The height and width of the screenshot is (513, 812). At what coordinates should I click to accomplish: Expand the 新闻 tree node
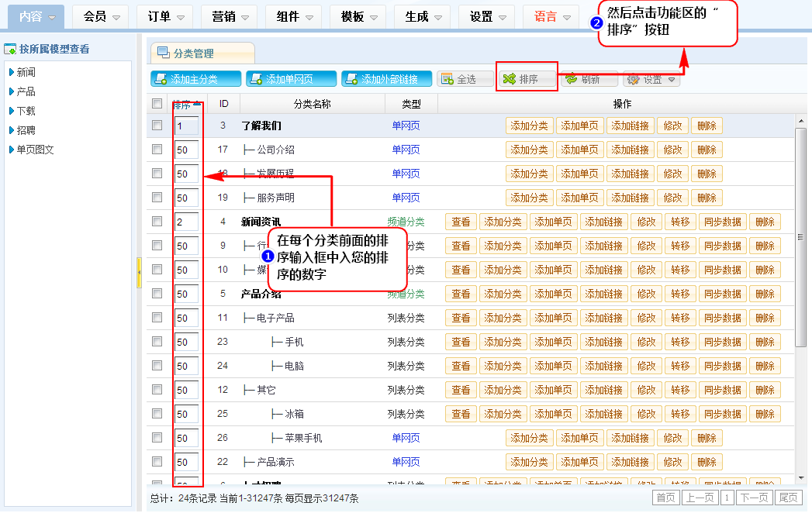point(12,72)
